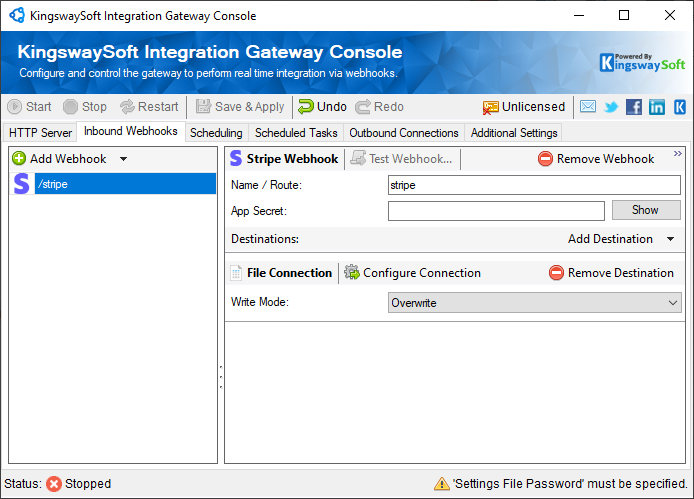Undo the last change
This screenshot has width=694, height=499.
(x=322, y=107)
